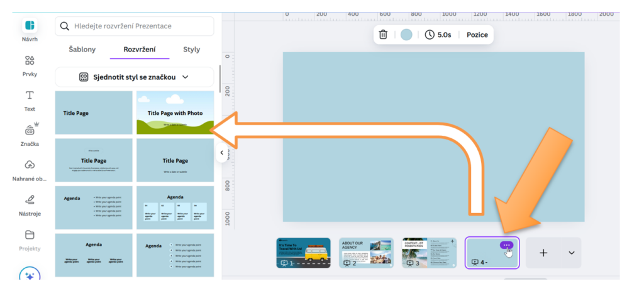Open the dropdown arrow next to add page

tap(571, 253)
